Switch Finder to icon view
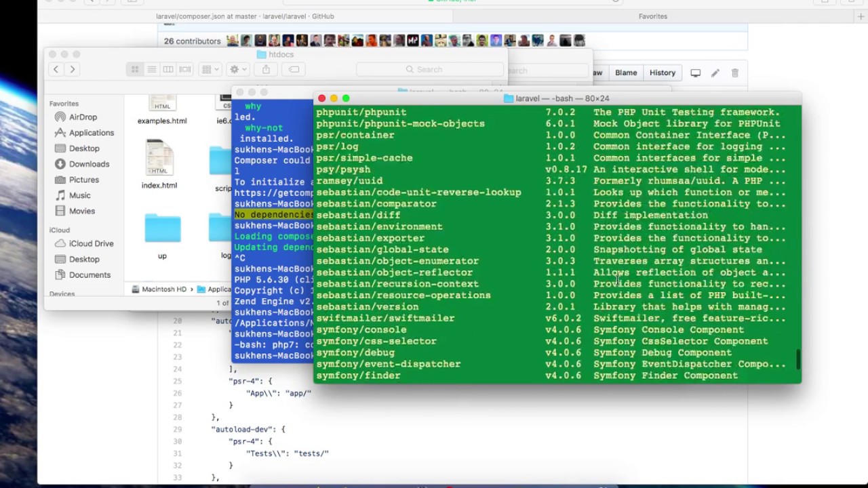868x488 pixels. pyautogui.click(x=134, y=69)
